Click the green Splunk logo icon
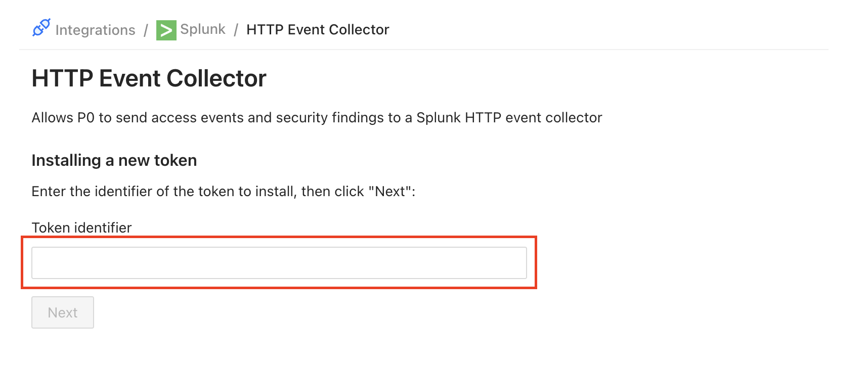 click(166, 30)
